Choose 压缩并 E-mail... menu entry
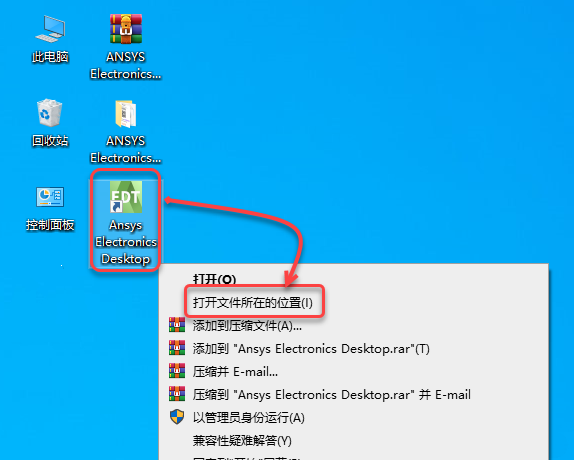The height and width of the screenshot is (460, 574). 235,371
